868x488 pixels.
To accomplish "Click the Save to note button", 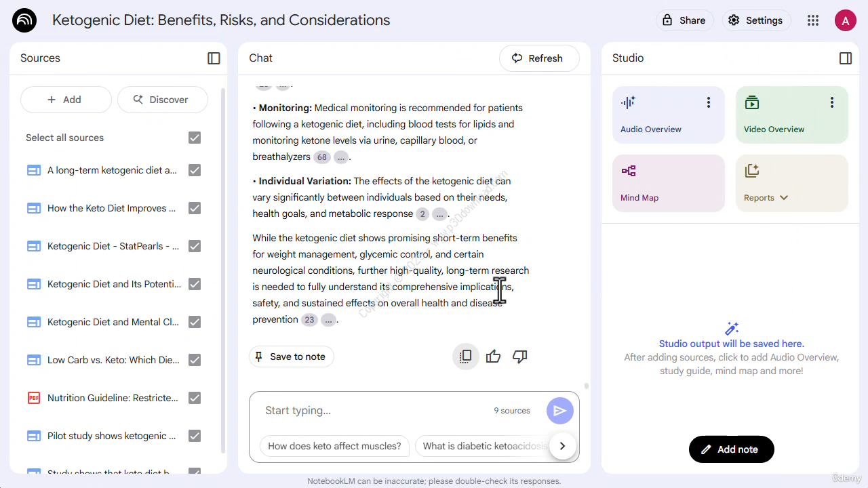I will pos(291,357).
